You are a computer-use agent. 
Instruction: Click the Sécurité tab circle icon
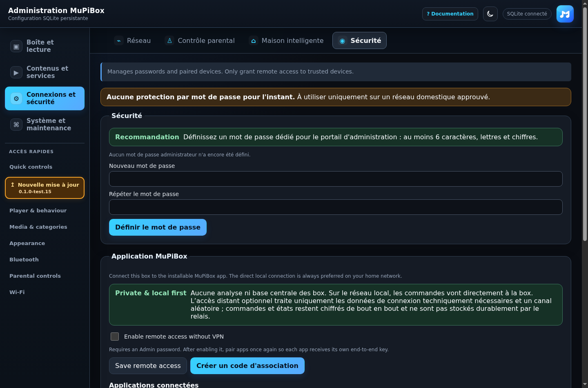(x=342, y=40)
